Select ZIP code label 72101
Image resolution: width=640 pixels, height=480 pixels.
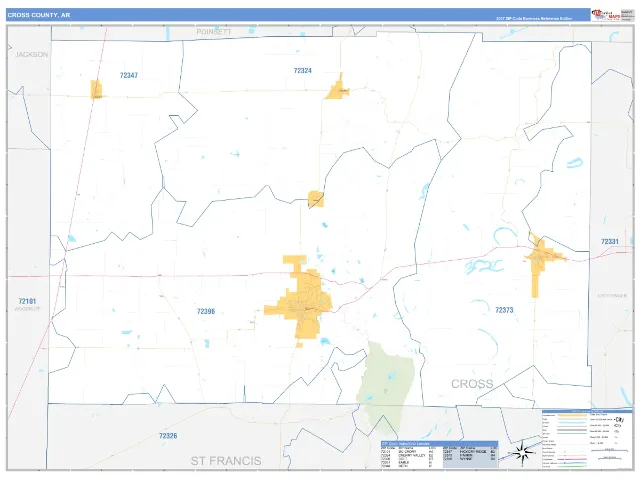pyautogui.click(x=27, y=301)
